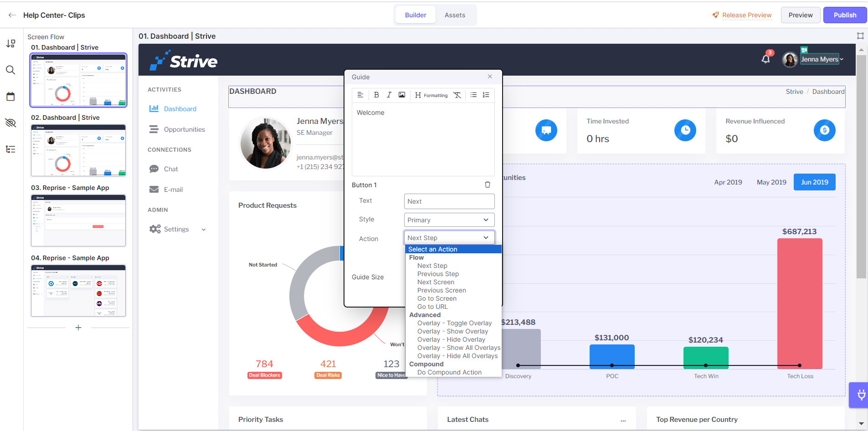Open the notifications bell

(766, 59)
